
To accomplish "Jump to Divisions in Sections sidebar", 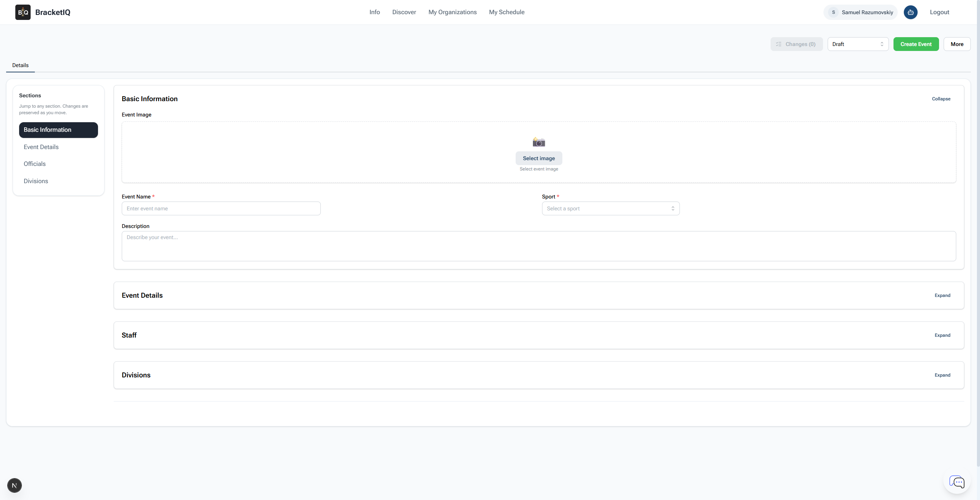I will click(x=59, y=181).
